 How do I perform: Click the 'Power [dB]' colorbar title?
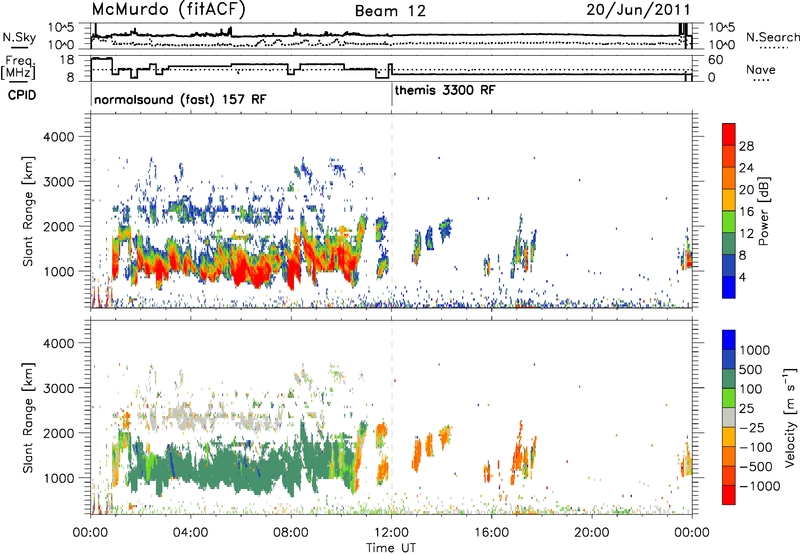(x=763, y=211)
